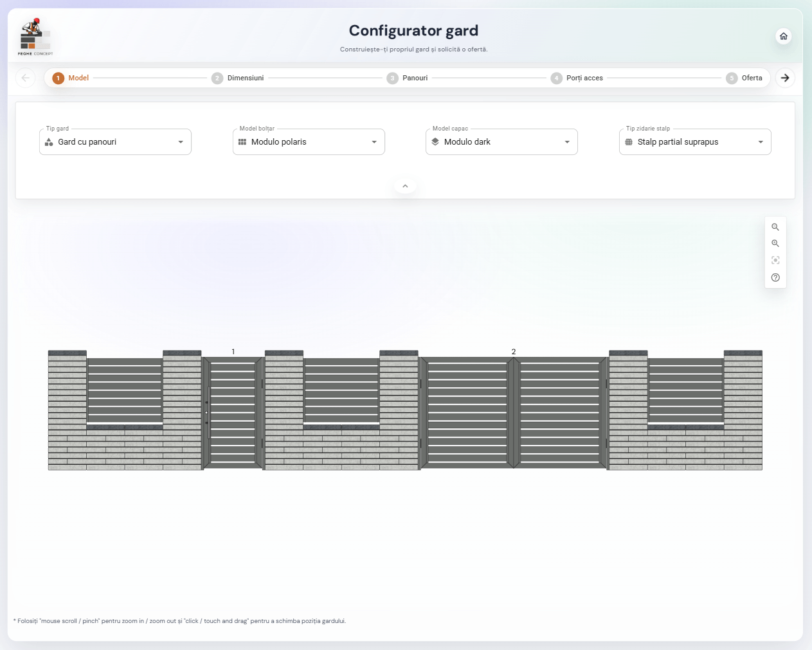
Task: Open the help question mark icon
Action: coord(775,278)
